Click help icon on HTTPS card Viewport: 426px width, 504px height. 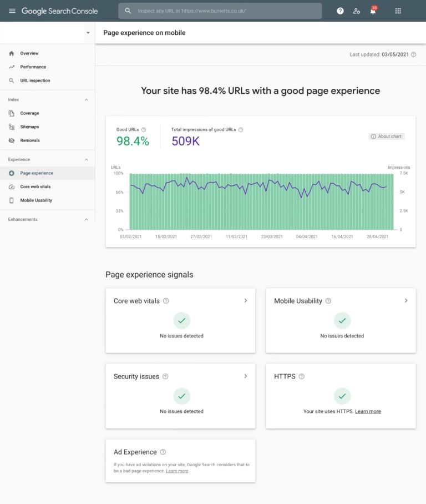pyautogui.click(x=301, y=376)
